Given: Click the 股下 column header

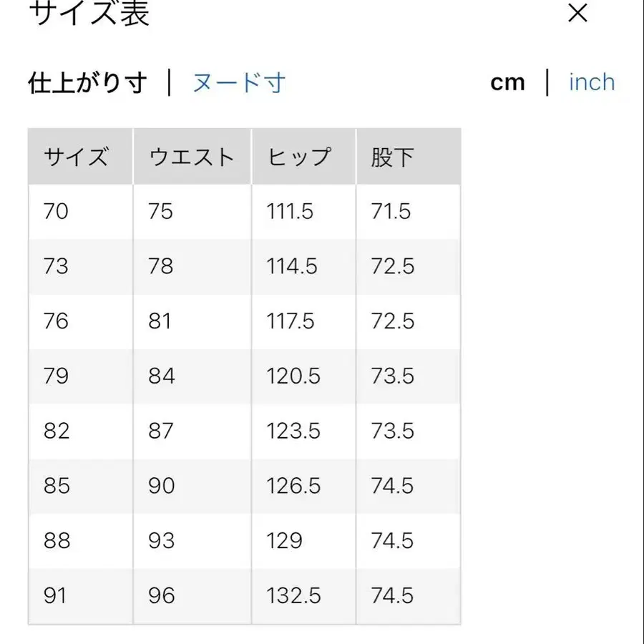Looking at the screenshot, I should [390, 156].
